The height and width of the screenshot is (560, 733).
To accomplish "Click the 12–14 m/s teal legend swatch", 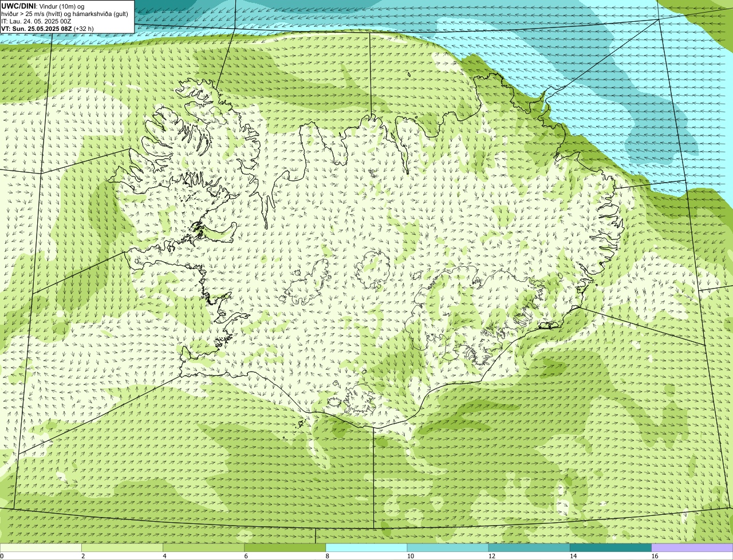I will [529, 548].
